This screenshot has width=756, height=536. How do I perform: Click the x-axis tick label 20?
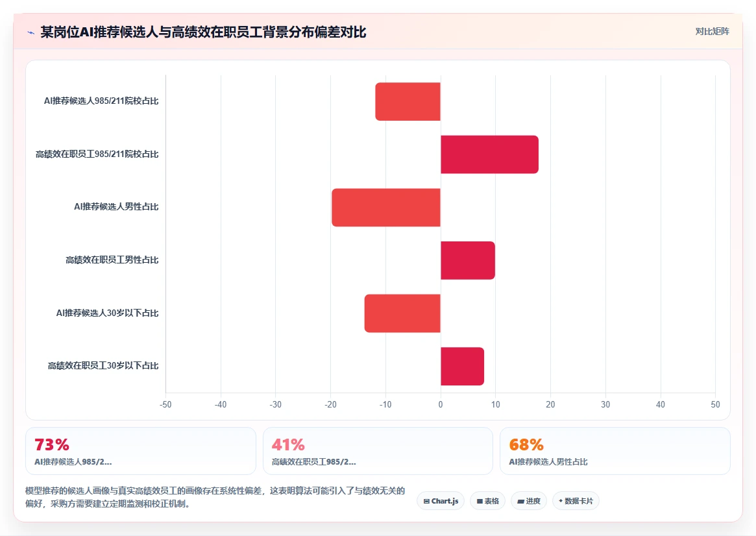tap(550, 404)
